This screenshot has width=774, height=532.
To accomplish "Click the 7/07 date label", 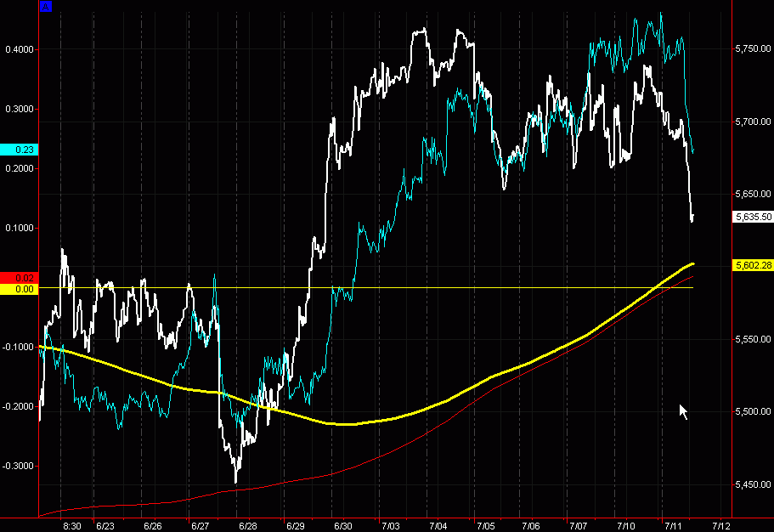I will [578, 526].
